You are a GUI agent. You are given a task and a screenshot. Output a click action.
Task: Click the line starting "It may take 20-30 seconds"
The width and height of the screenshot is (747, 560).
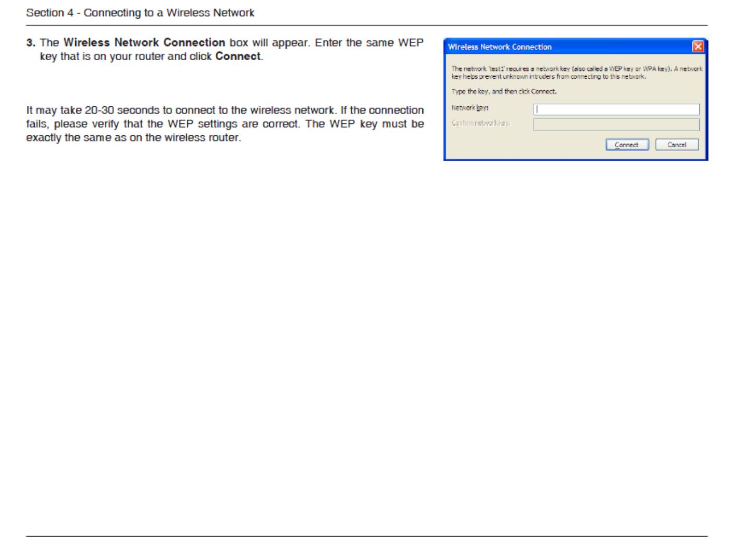point(225,110)
